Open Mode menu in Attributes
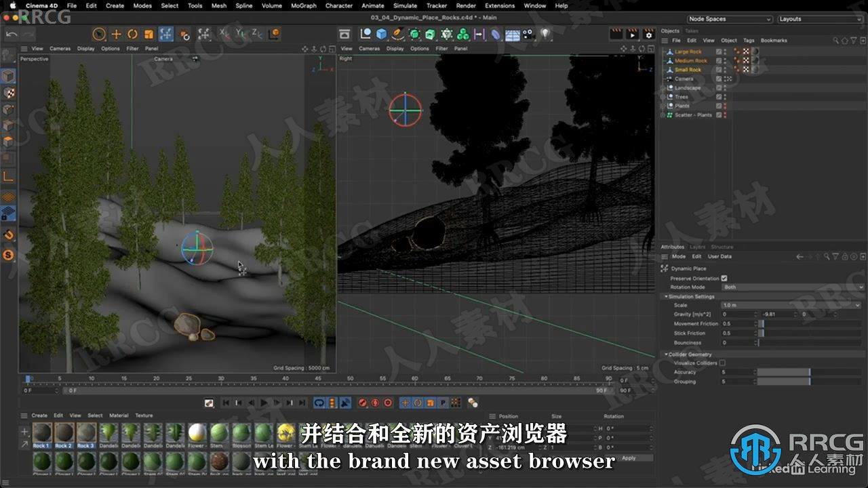Screen dimensions: 868x488 (679, 257)
